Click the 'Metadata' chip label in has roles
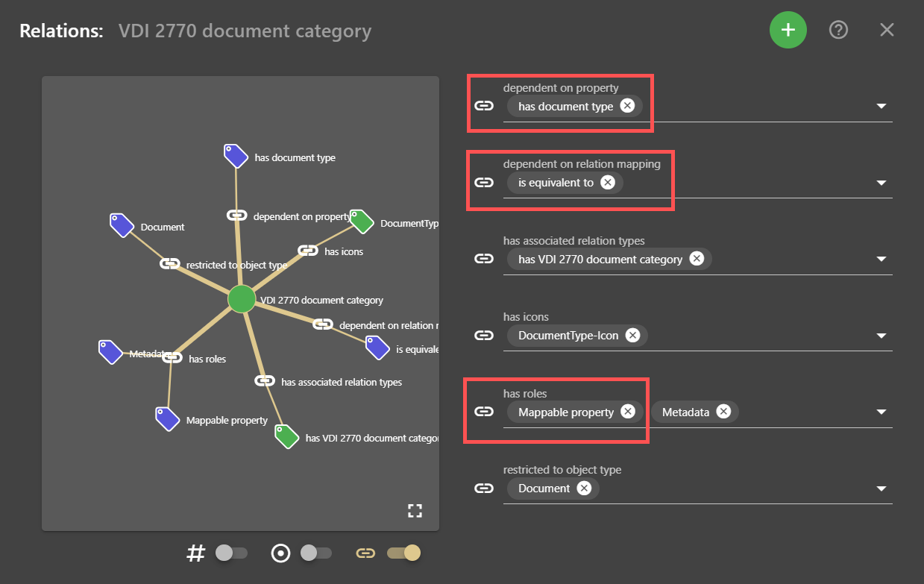Screen dimensions: 924x584 point(685,412)
